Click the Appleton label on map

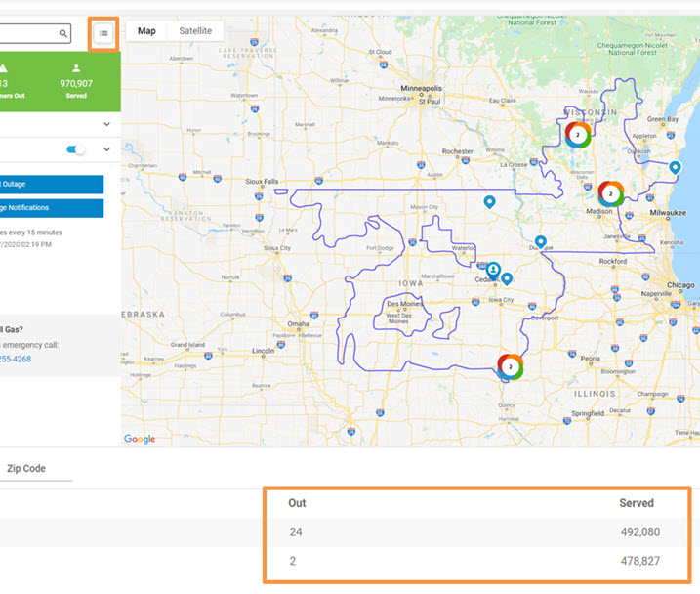[x=644, y=136]
